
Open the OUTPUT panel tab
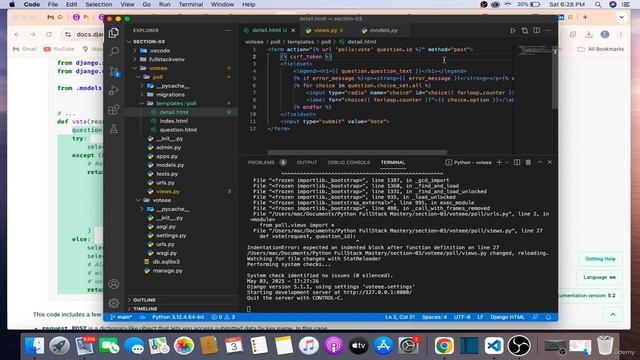pos(307,162)
